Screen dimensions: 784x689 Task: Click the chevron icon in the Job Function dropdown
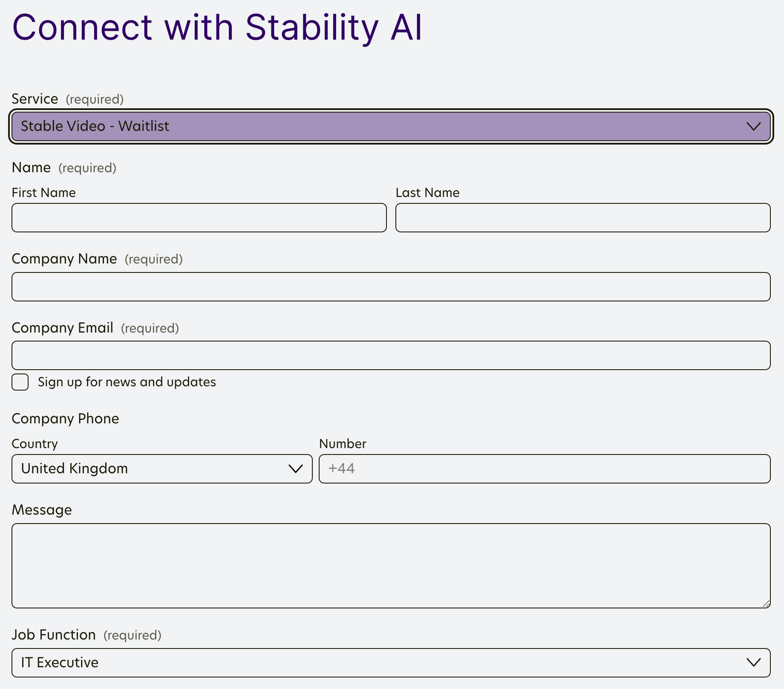(x=753, y=662)
